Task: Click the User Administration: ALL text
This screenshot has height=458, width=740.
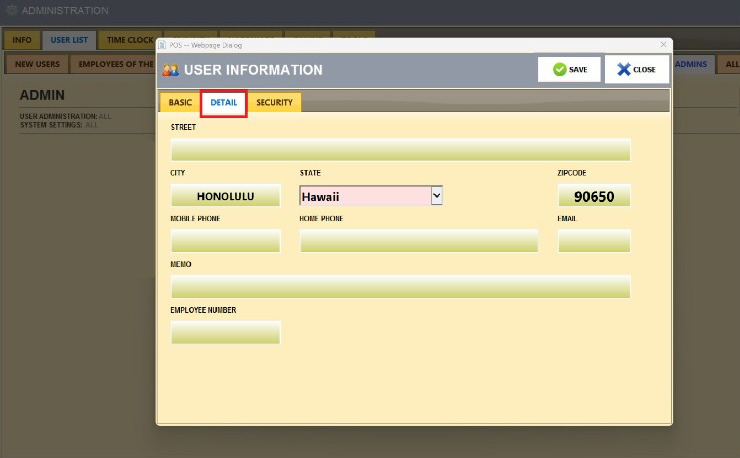Action: point(66,116)
